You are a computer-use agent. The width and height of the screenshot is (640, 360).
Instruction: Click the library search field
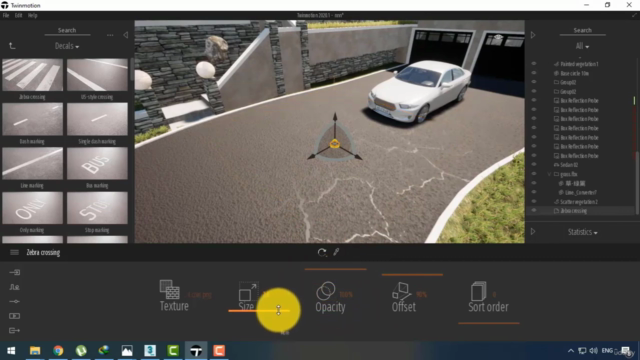pyautogui.click(x=67, y=31)
